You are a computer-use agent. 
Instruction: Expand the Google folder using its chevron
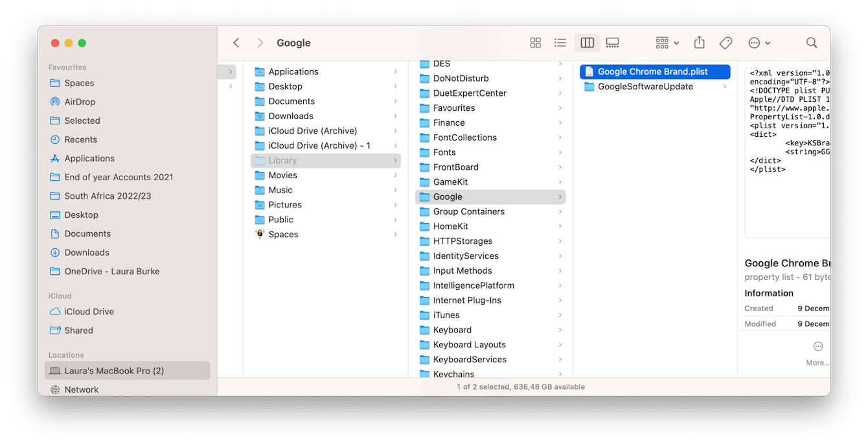pyautogui.click(x=560, y=196)
